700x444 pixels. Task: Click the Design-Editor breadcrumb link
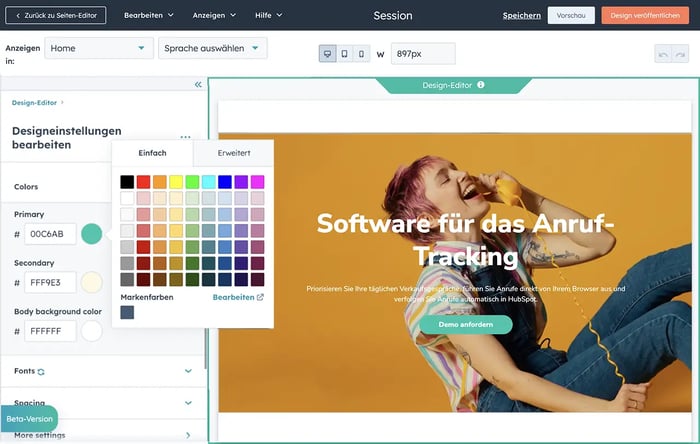tap(34, 103)
